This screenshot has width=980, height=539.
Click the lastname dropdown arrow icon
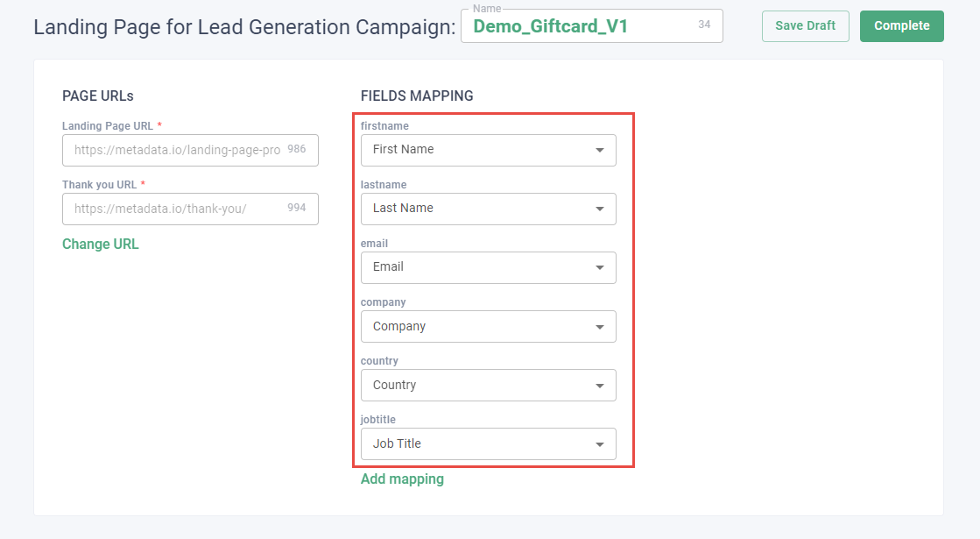tap(600, 209)
